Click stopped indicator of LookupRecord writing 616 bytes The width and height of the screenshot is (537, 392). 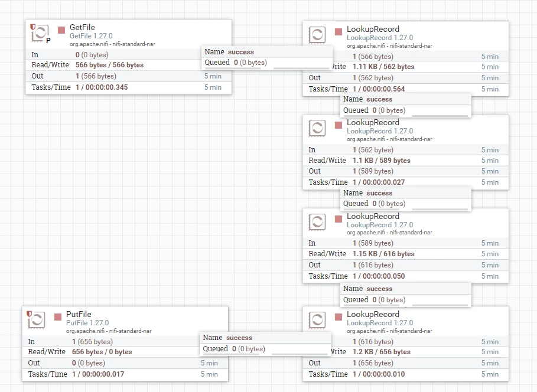(x=339, y=219)
